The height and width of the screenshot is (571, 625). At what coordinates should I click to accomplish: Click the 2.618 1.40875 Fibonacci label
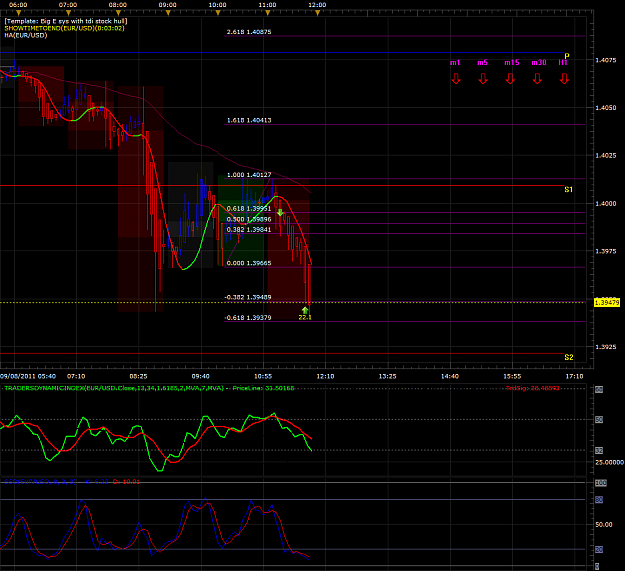click(x=249, y=32)
